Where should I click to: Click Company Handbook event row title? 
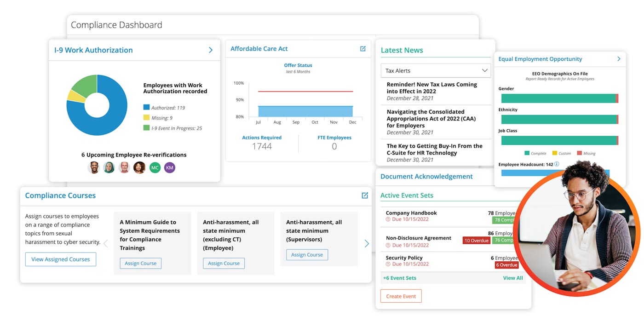pyautogui.click(x=411, y=213)
